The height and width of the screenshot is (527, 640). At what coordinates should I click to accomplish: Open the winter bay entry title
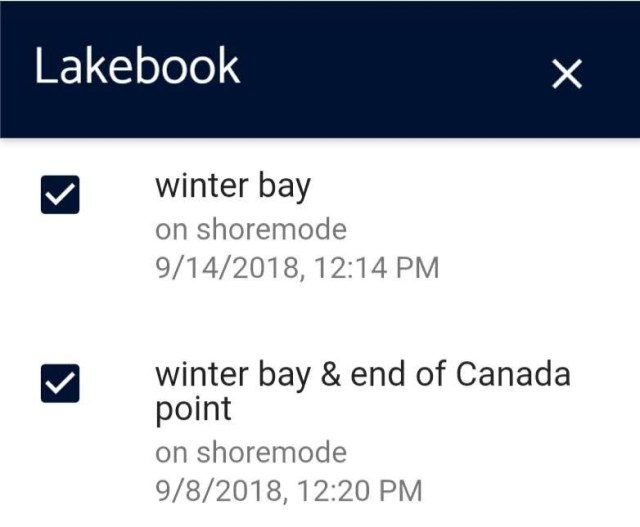point(232,187)
